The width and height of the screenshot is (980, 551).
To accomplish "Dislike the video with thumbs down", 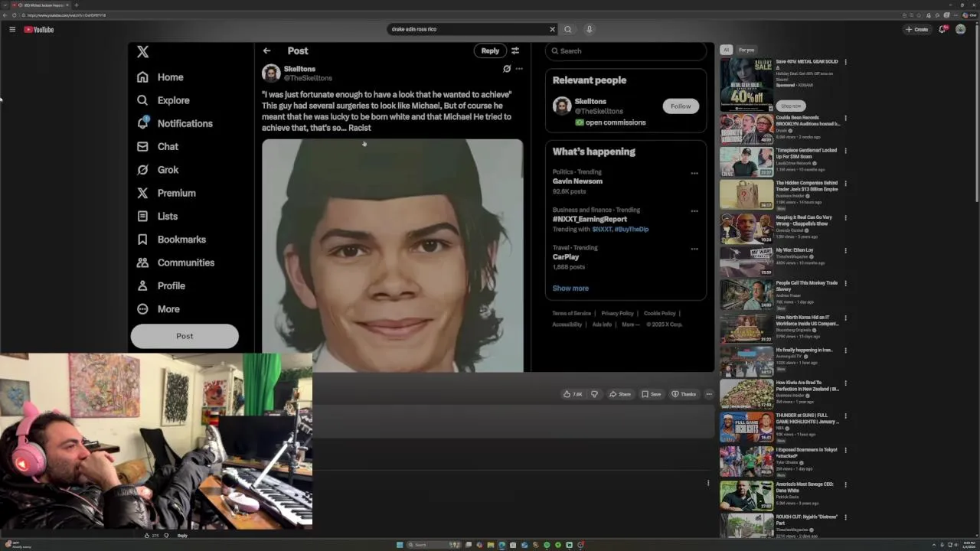I will (x=594, y=394).
